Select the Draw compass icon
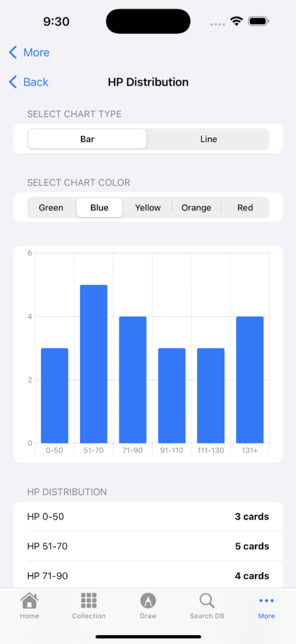 [148, 600]
